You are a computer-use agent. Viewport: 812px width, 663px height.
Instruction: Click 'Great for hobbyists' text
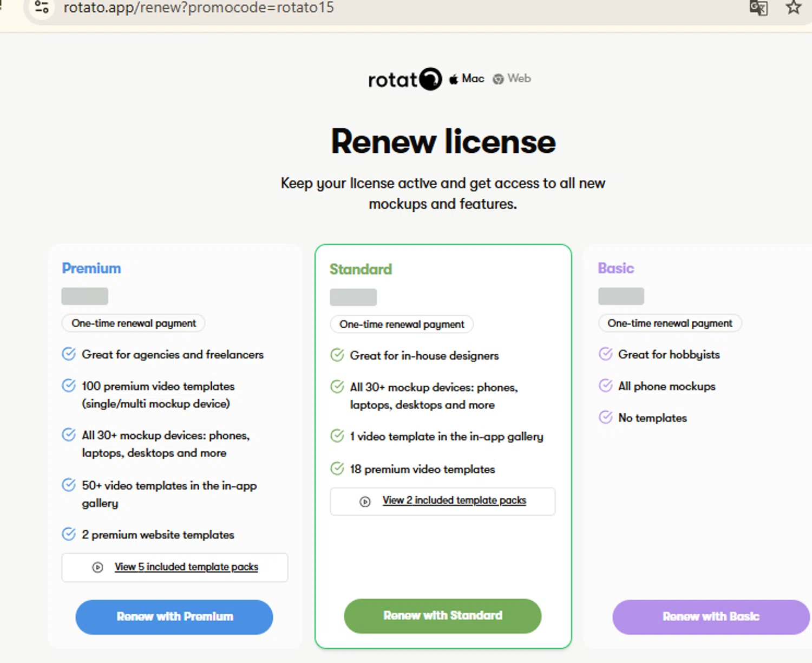(669, 355)
